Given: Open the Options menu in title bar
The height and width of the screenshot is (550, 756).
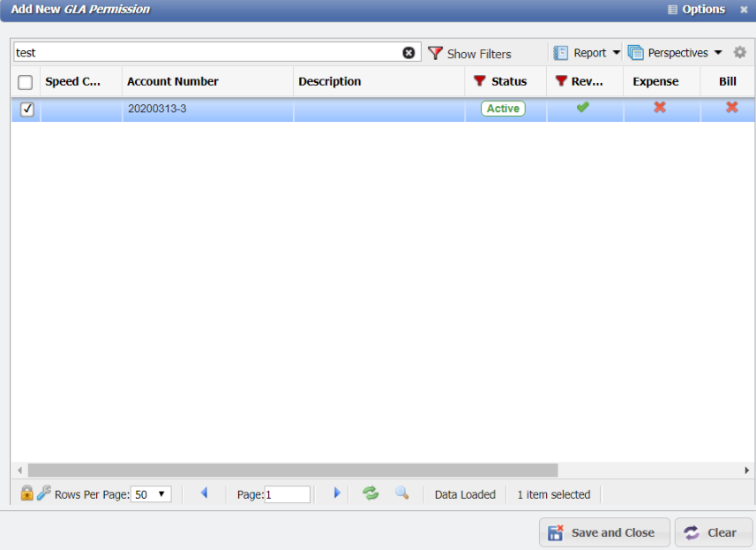Looking at the screenshot, I should point(696,10).
